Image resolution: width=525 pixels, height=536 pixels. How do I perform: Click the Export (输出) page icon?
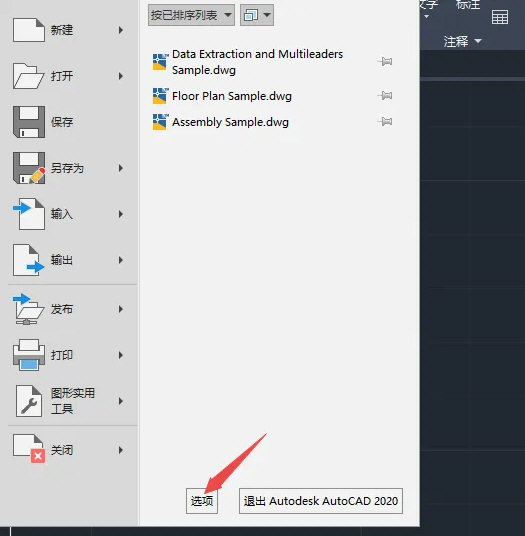(x=29, y=260)
